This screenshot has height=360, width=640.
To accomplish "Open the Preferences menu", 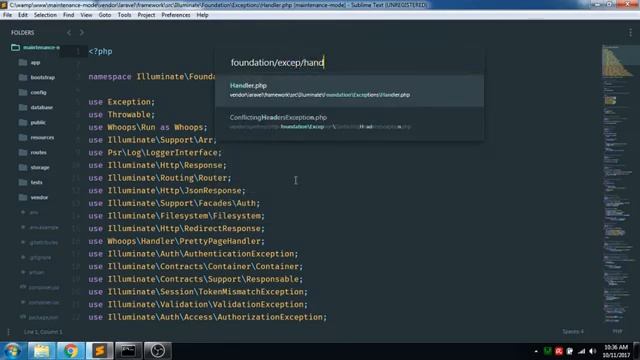I will 176,15.
